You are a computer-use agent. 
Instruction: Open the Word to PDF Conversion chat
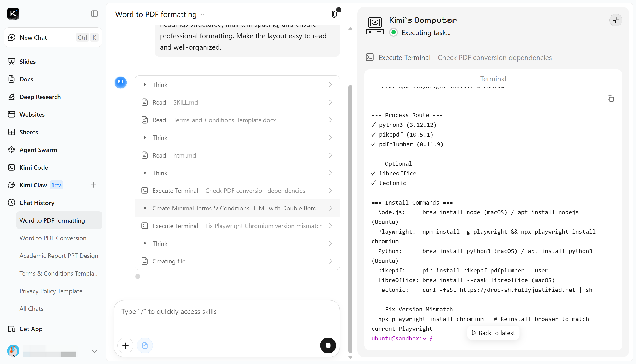click(x=59, y=238)
